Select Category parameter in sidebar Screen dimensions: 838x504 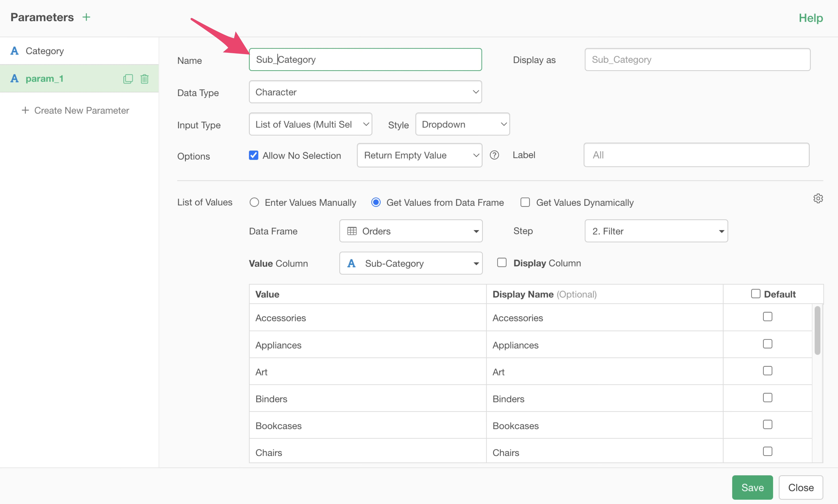pos(79,51)
